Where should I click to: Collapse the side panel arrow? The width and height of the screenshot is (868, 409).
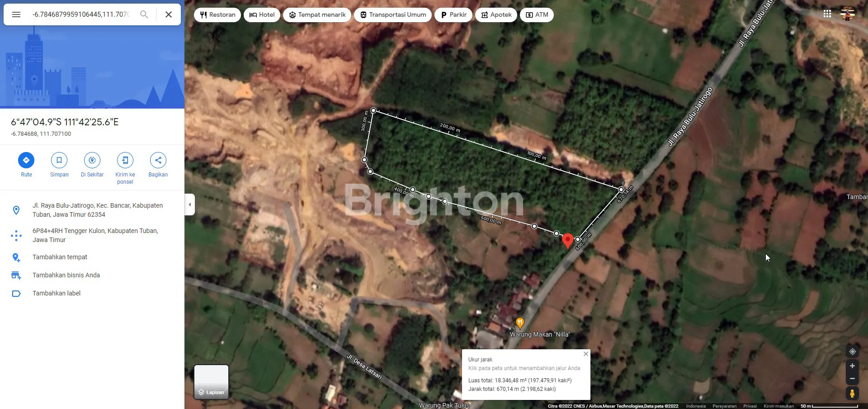tap(190, 204)
